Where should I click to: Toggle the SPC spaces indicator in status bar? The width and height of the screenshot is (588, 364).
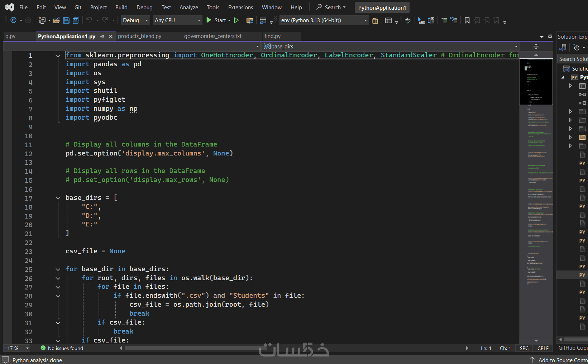524,348
